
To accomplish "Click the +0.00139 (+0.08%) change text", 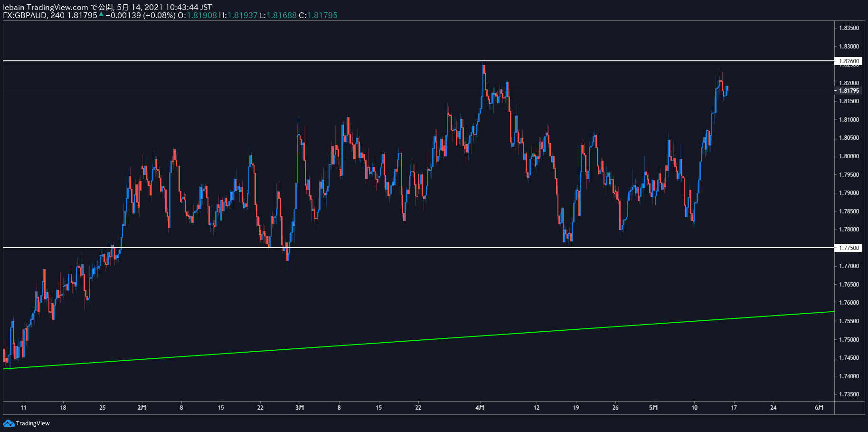I will [x=141, y=15].
